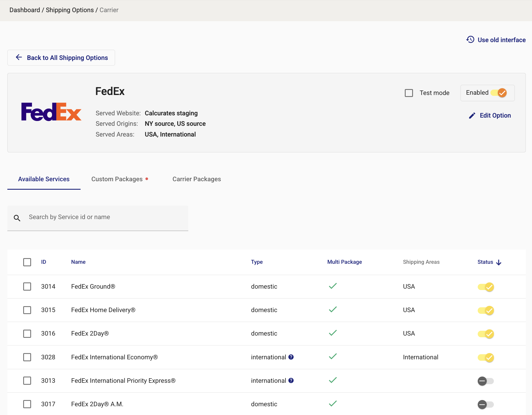Disable FedEx Home Delivery status toggle
Viewport: 532px width, 415px height.
coord(486,310)
